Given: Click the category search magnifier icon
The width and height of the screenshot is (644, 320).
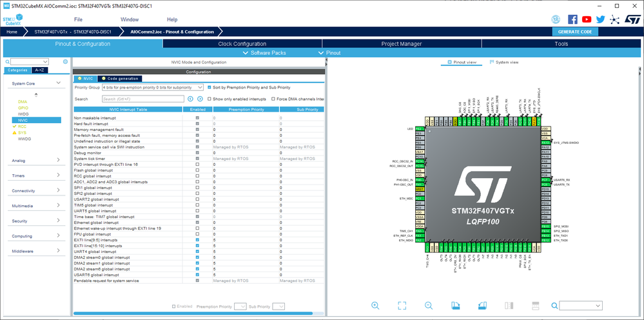Looking at the screenshot, I should pos(7,62).
